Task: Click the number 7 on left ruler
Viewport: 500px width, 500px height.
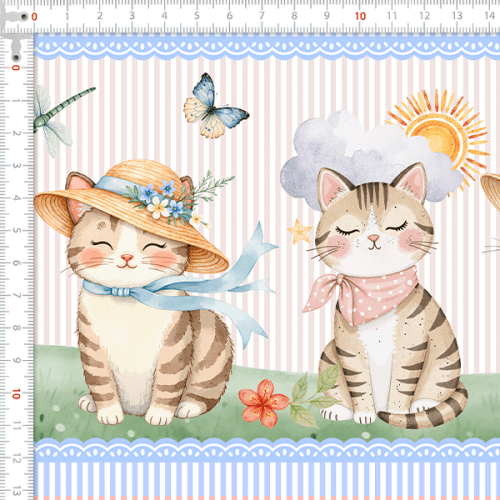Action: pos(16,295)
